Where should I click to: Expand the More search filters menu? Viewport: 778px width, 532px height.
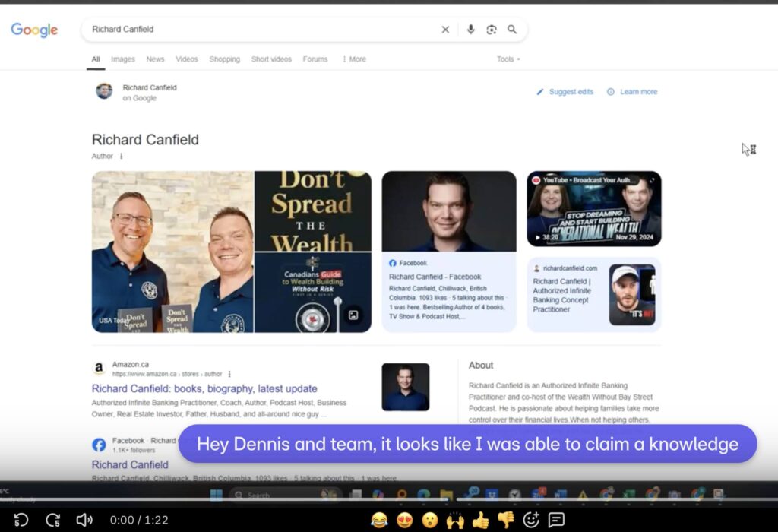coord(354,59)
